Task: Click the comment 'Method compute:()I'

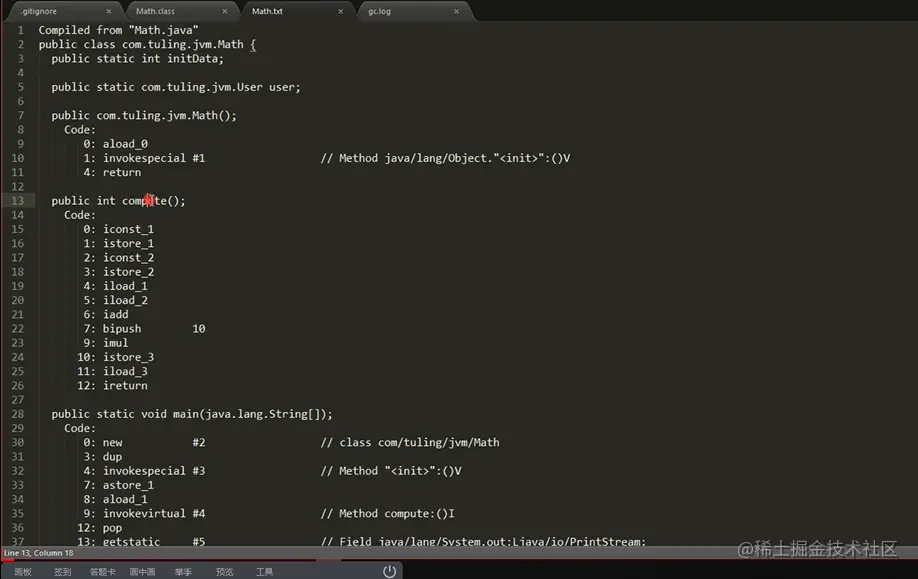Action: point(396,513)
